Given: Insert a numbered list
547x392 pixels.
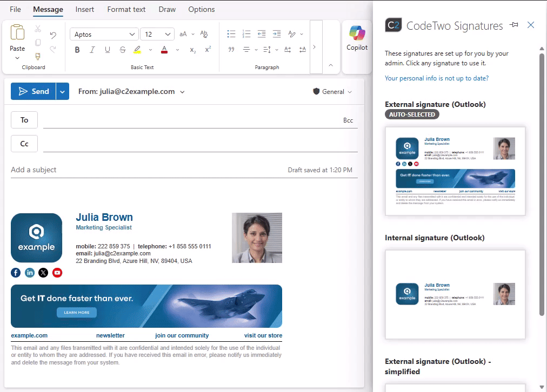Looking at the screenshot, I should 246,34.
